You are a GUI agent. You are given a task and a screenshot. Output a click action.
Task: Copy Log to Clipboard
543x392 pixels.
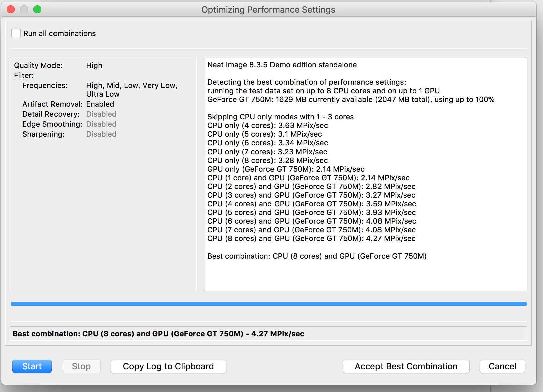[169, 366]
